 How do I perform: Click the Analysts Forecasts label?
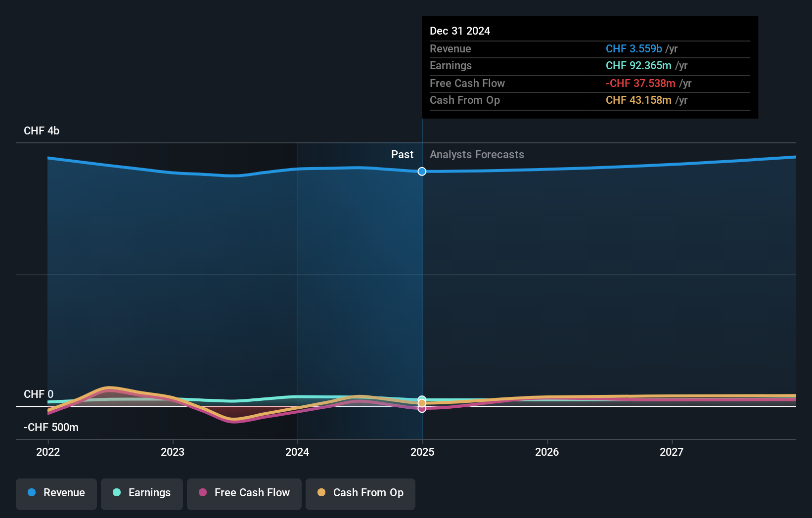pos(477,155)
